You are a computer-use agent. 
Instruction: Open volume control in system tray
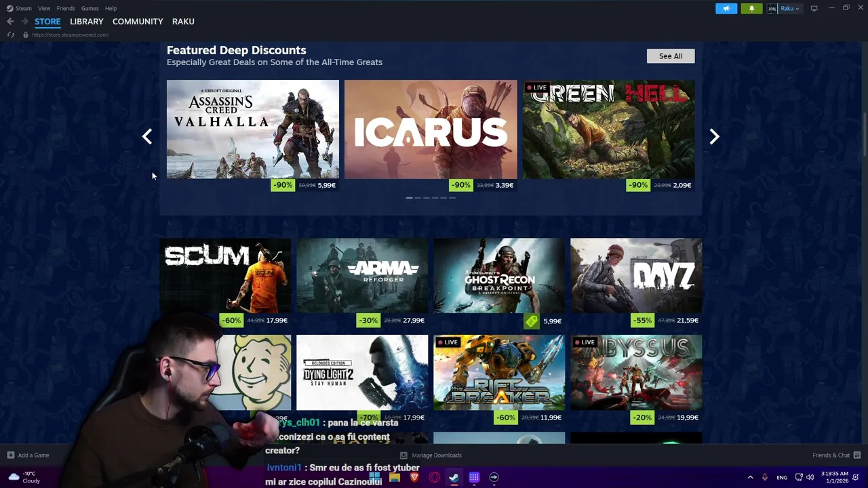(x=810, y=477)
